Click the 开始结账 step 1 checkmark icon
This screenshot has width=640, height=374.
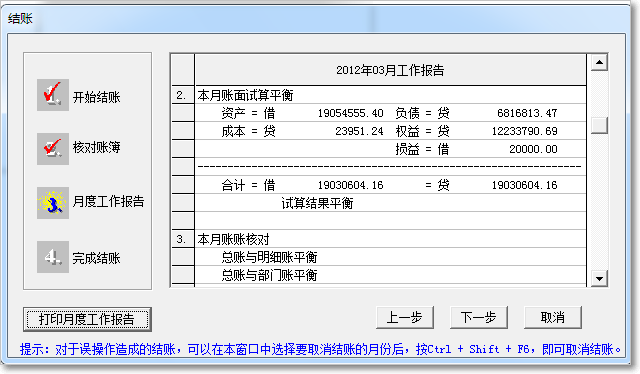point(53,95)
